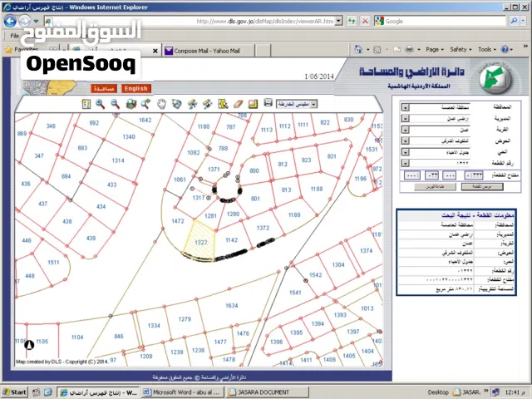Select the pan hand tool
This screenshot has height=399, width=532.
(x=161, y=104)
